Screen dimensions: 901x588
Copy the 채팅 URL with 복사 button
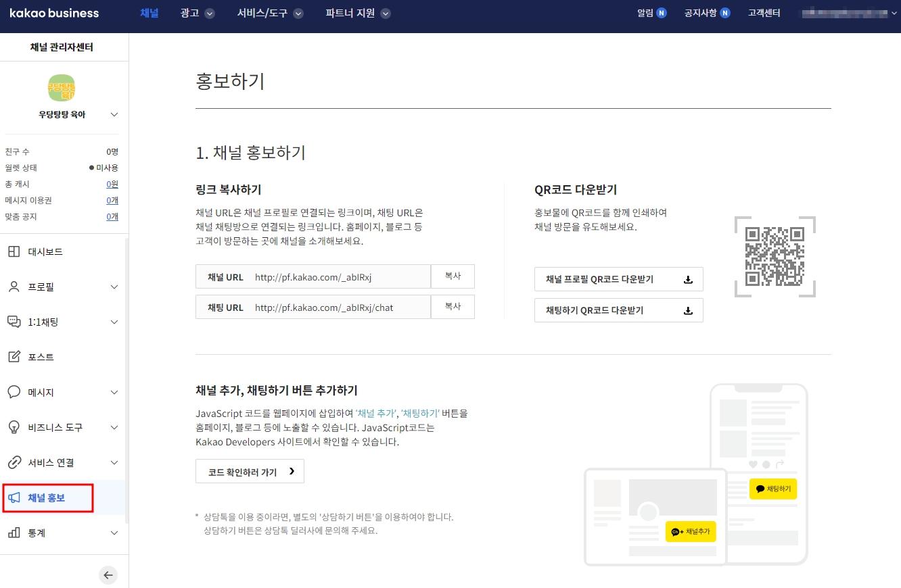[453, 307]
